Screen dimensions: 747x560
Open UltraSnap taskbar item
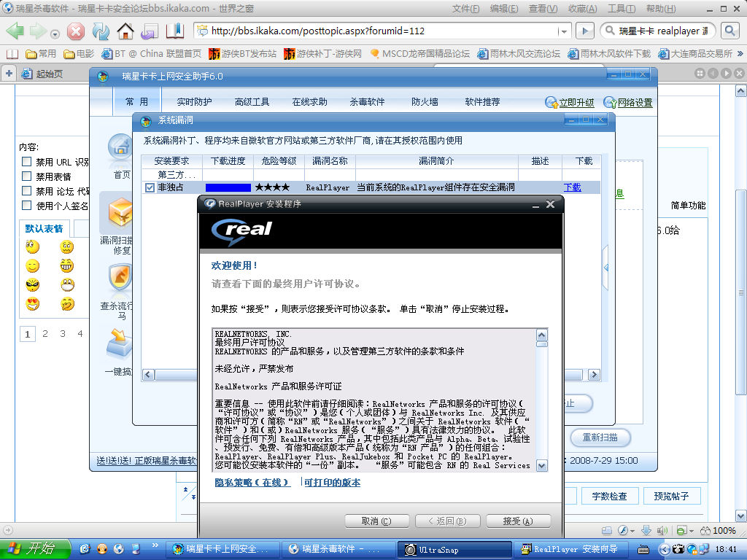(x=454, y=550)
